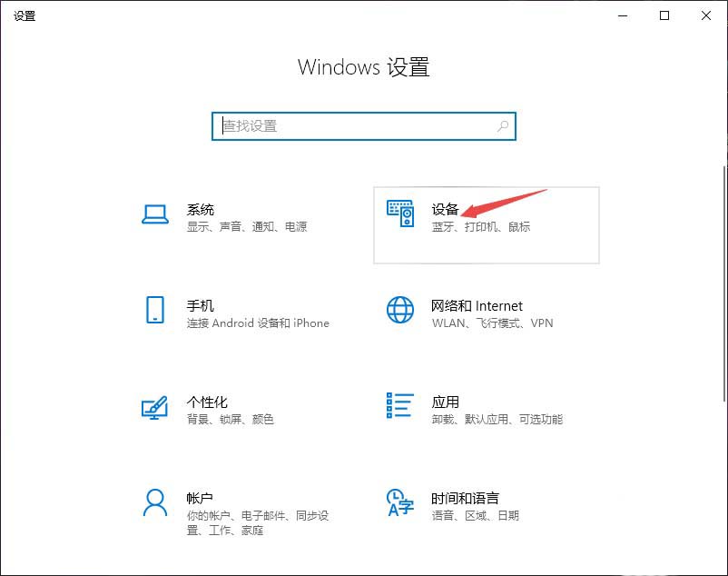The image size is (728, 576).
Task: Open the 设备 keyboard and speaker icon
Action: tap(400, 214)
